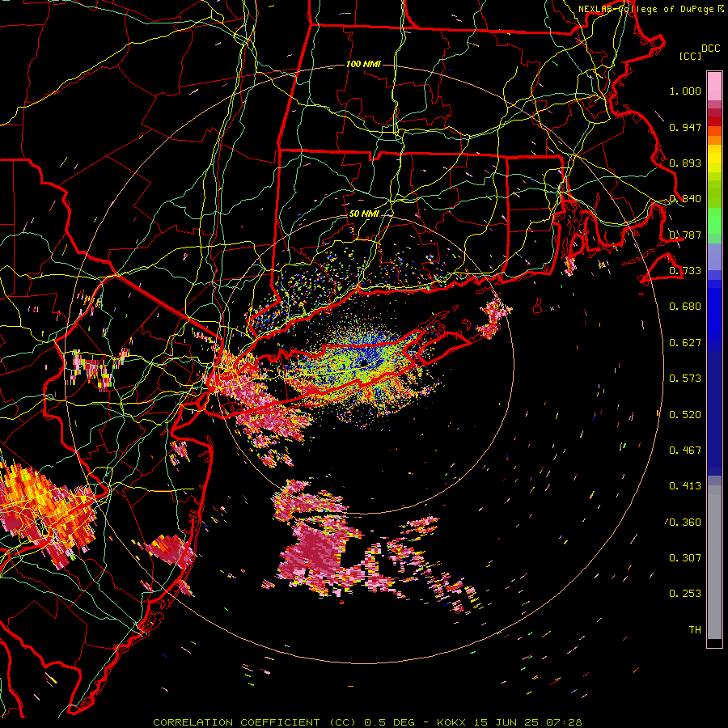Click the 0.787 scale value
This screenshot has height=728, width=728.
[685, 235]
